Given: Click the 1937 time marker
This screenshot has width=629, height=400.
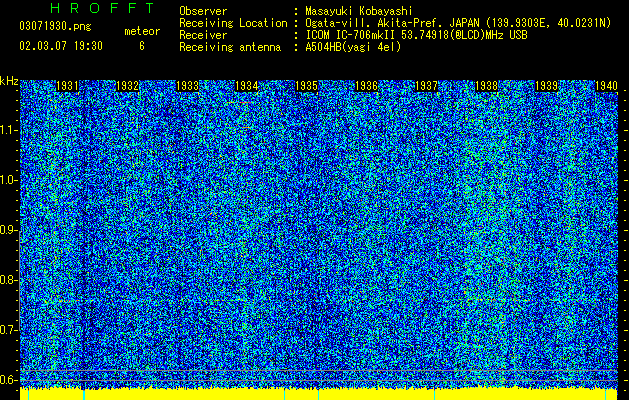Looking at the screenshot, I should (x=426, y=86).
